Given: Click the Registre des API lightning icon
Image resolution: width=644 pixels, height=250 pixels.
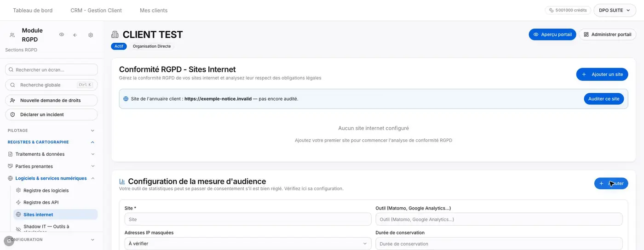Looking at the screenshot, I should click(x=18, y=202).
